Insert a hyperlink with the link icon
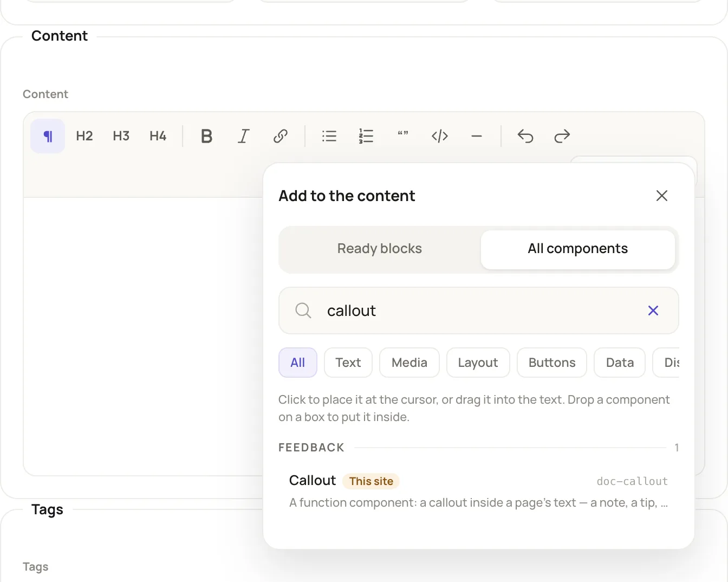 point(281,136)
